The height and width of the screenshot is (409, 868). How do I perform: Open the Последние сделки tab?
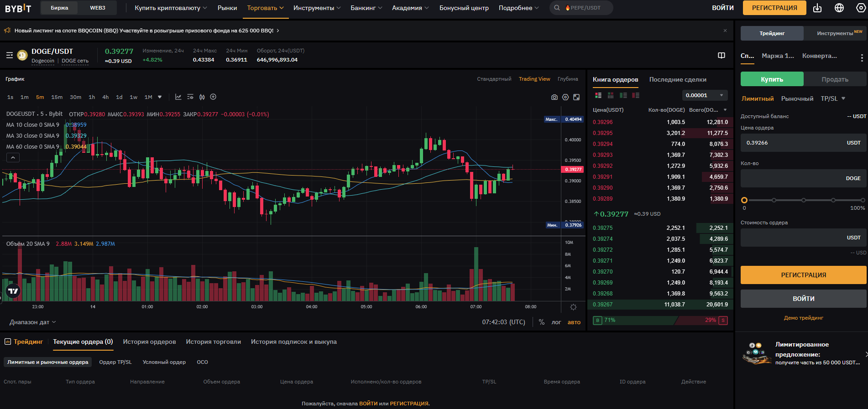coord(678,79)
